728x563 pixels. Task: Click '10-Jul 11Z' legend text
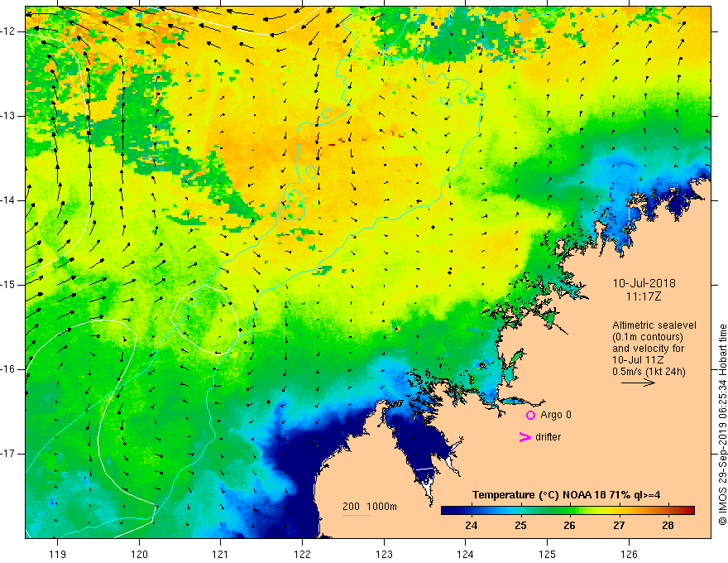[638, 360]
